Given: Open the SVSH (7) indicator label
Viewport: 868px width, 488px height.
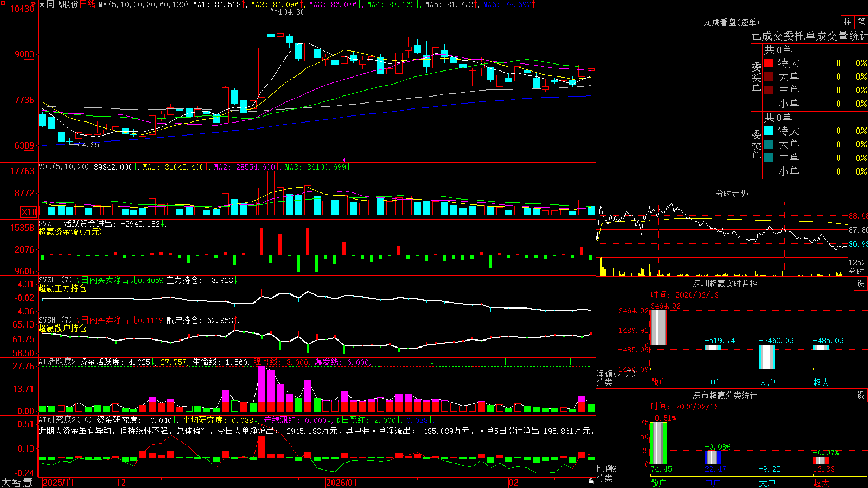Looking at the screenshot, I should [x=55, y=320].
